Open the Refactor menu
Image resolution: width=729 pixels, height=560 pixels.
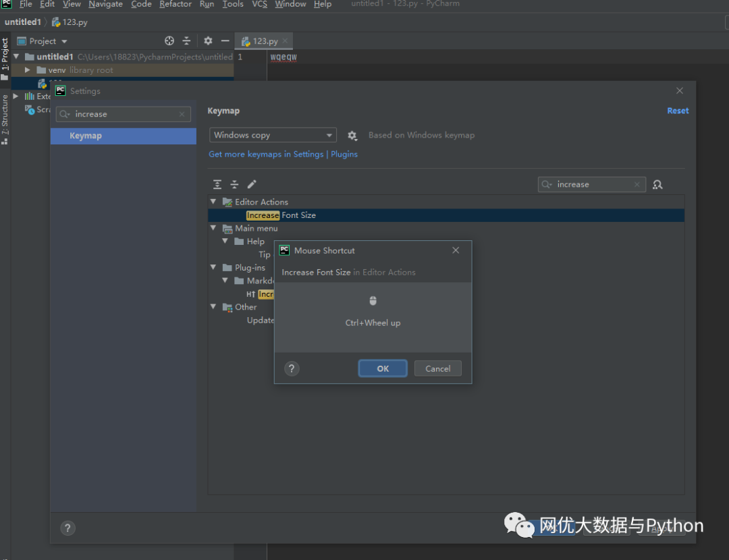[x=175, y=4]
